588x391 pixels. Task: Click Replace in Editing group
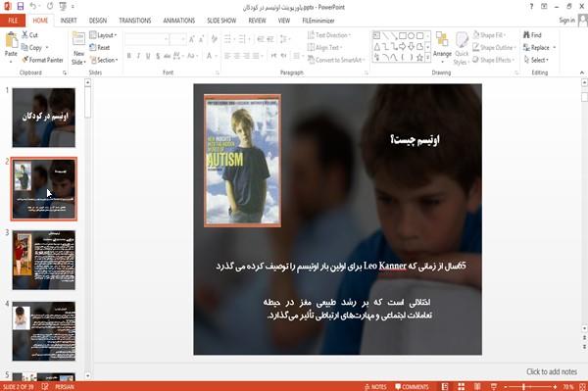pos(539,47)
